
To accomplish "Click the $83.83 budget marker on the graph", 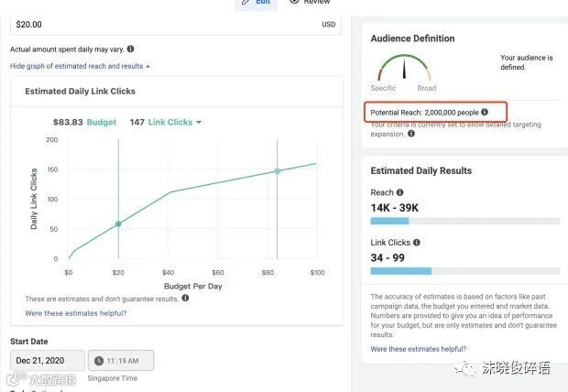I will click(x=278, y=171).
